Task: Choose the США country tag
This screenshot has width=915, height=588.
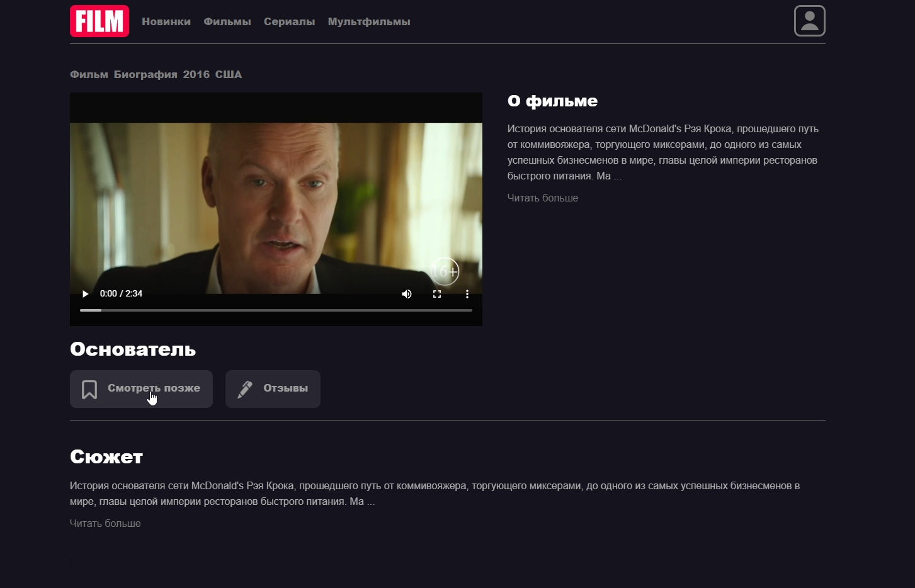Action: (x=229, y=74)
